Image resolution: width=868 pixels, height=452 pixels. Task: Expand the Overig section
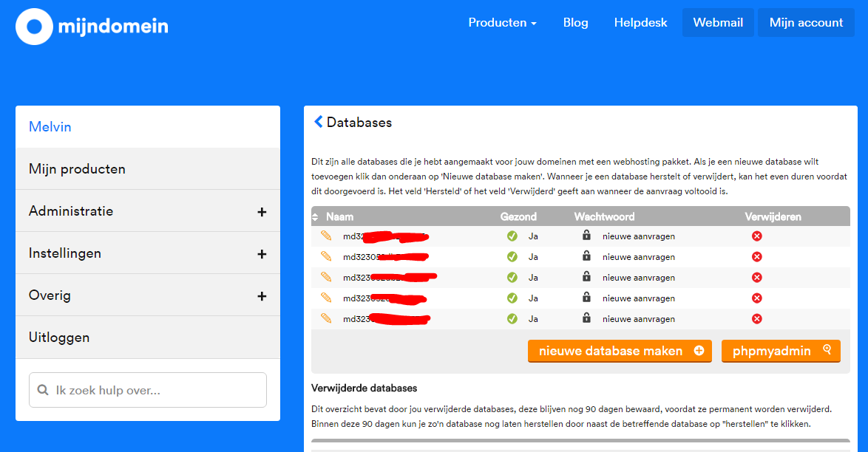pyautogui.click(x=262, y=295)
